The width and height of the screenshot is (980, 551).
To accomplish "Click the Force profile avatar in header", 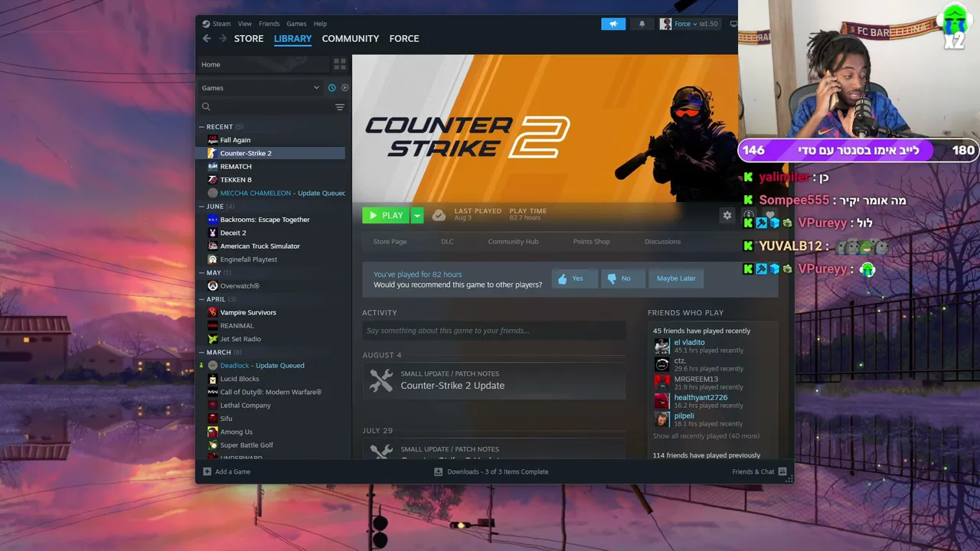I will (x=665, y=24).
